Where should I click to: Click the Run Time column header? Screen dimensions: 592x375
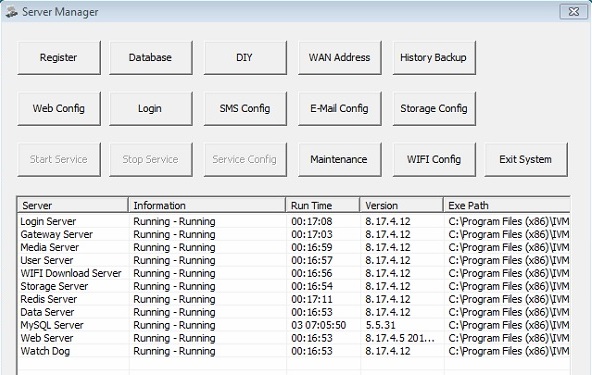point(322,205)
